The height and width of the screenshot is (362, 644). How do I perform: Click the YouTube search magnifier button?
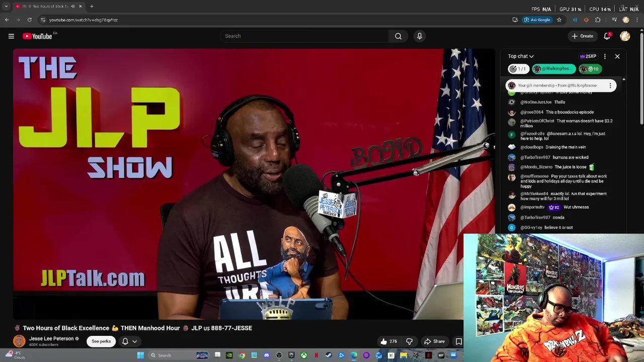[398, 36]
